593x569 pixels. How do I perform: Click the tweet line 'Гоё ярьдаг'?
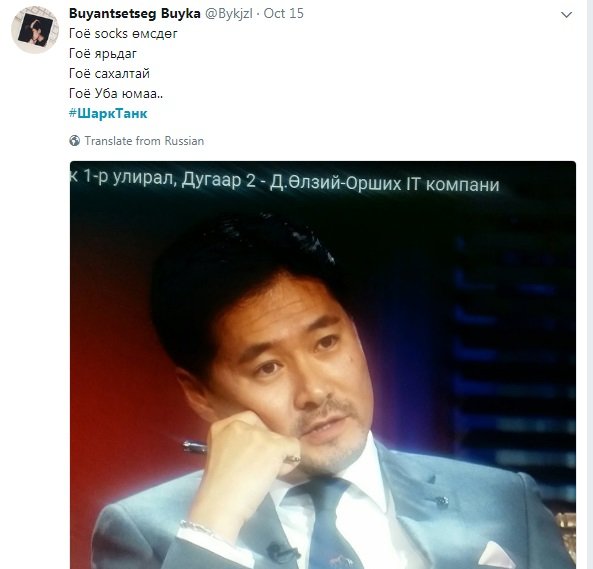click(x=102, y=54)
